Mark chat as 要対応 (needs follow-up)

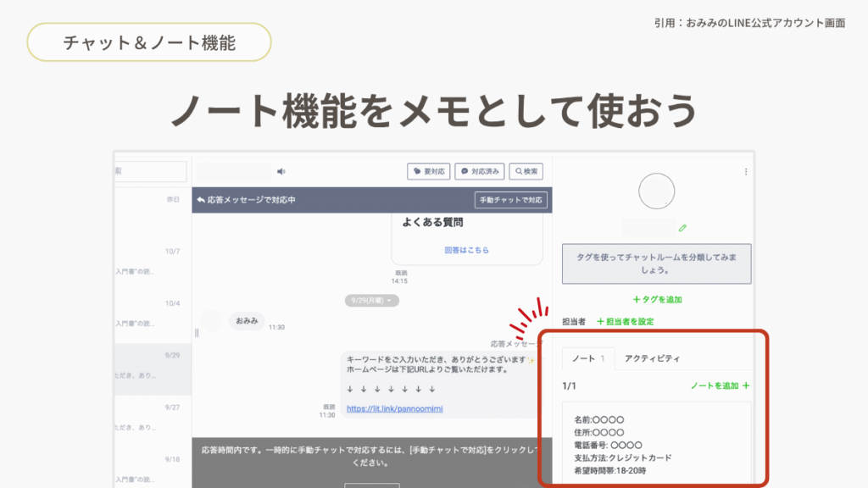point(428,171)
